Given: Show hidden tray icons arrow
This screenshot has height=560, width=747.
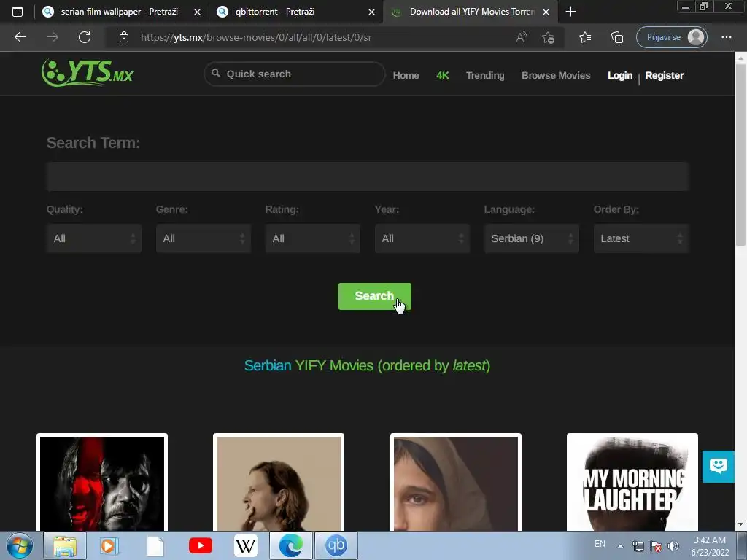Looking at the screenshot, I should click(x=620, y=546).
